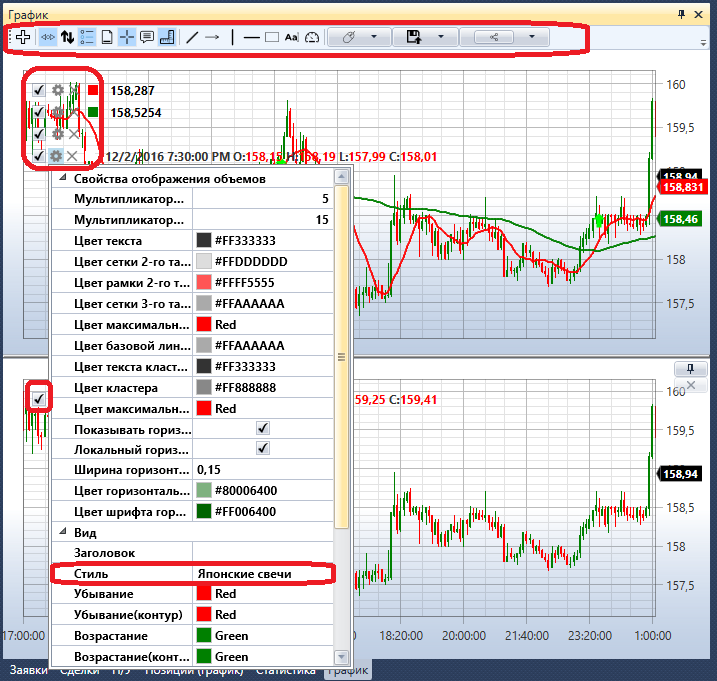Image resolution: width=717 pixels, height=681 pixels.
Task: Collapse 'Свойства отображения объемов' section
Action: 63,177
